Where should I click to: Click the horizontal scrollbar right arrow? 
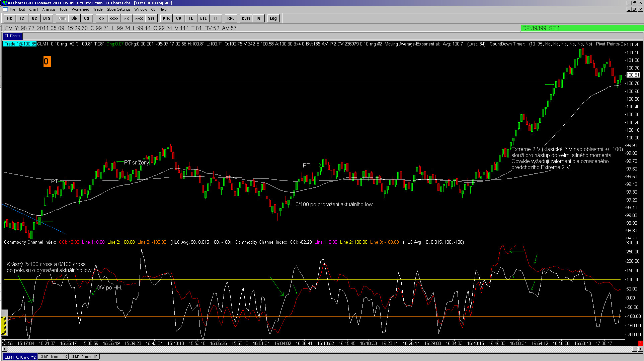640,349
